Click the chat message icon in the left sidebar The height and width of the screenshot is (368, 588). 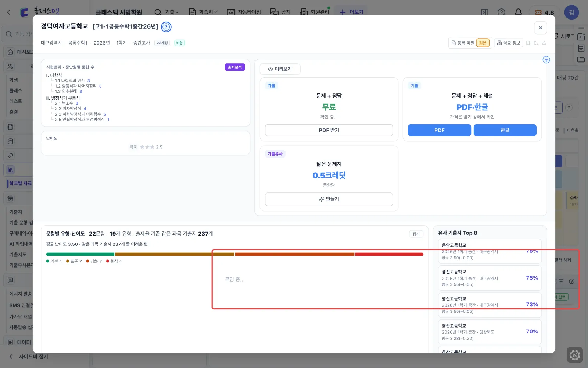(10, 280)
